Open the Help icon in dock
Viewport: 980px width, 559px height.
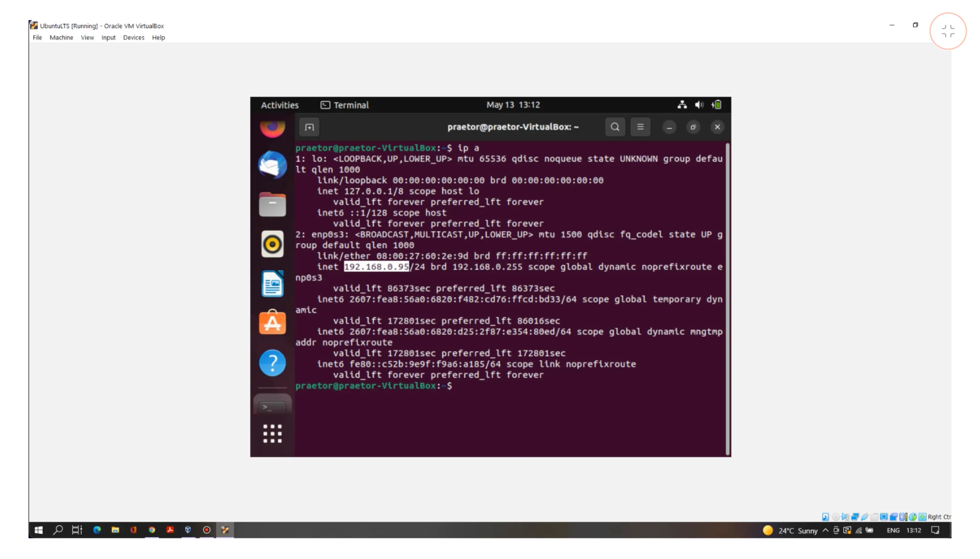272,363
